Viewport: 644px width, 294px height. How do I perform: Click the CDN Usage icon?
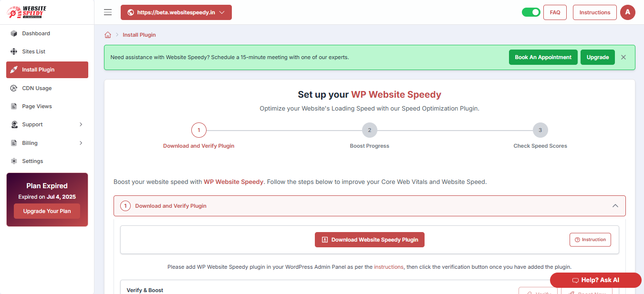pyautogui.click(x=14, y=88)
